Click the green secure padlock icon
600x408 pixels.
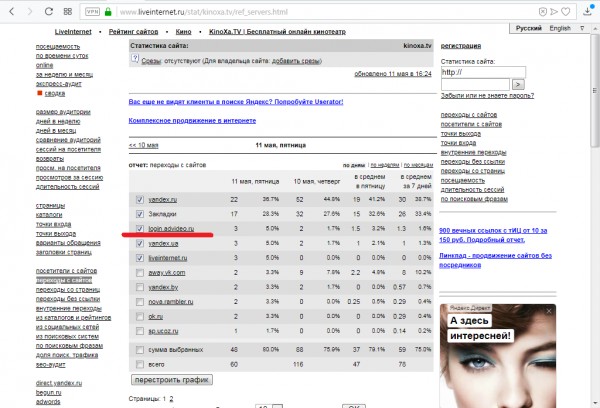pos(108,12)
